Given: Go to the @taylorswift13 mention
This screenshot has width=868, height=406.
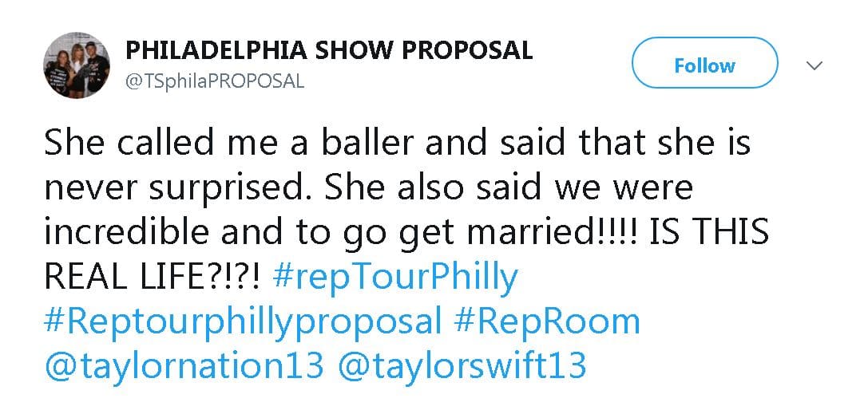Looking at the screenshot, I should pyautogui.click(x=462, y=365).
